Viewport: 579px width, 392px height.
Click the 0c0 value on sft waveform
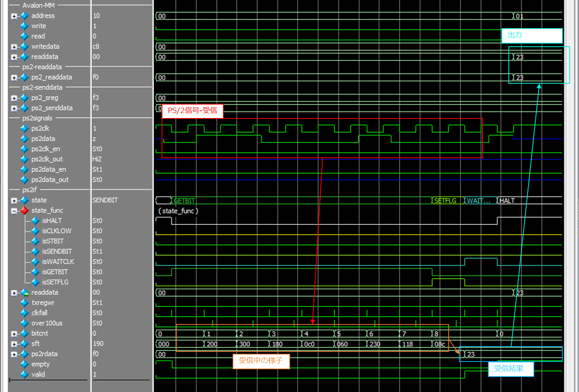[309, 344]
